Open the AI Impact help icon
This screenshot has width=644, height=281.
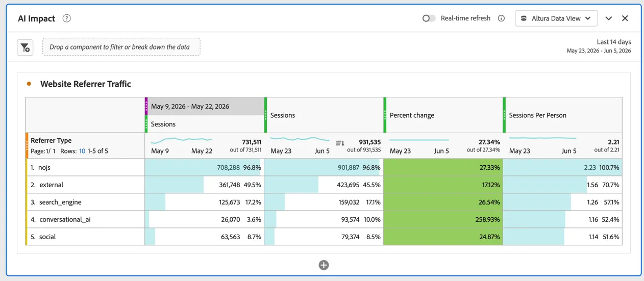click(67, 18)
